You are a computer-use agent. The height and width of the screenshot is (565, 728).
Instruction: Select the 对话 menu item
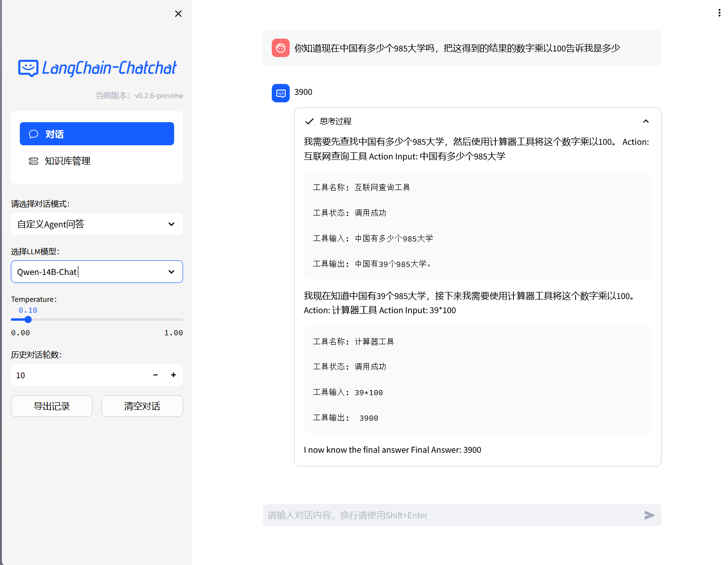coord(97,134)
